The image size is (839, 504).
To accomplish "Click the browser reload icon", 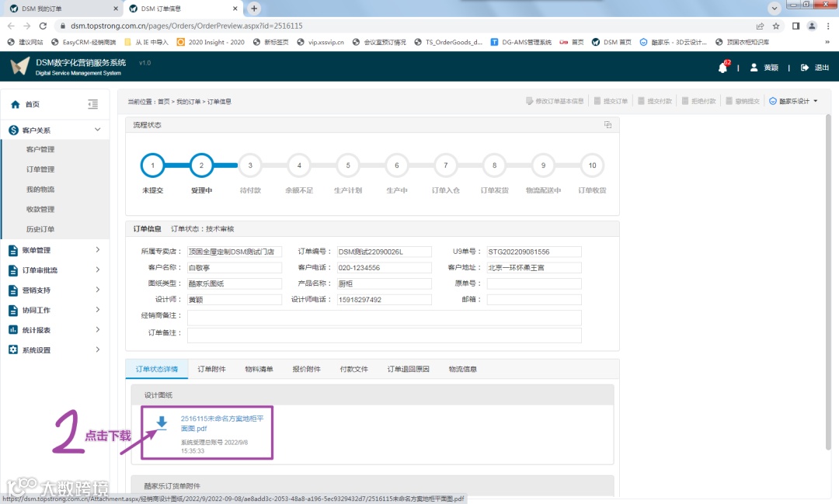I will tap(43, 26).
